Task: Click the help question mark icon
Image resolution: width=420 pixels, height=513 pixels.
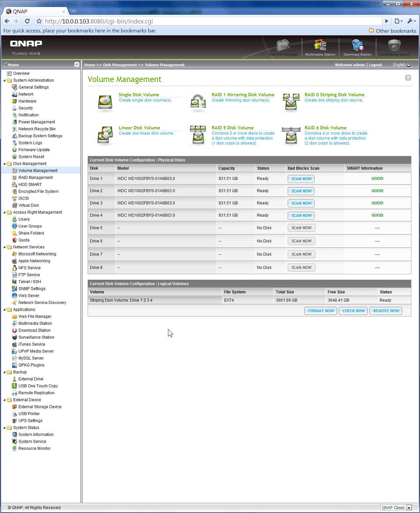Action: coord(408,78)
